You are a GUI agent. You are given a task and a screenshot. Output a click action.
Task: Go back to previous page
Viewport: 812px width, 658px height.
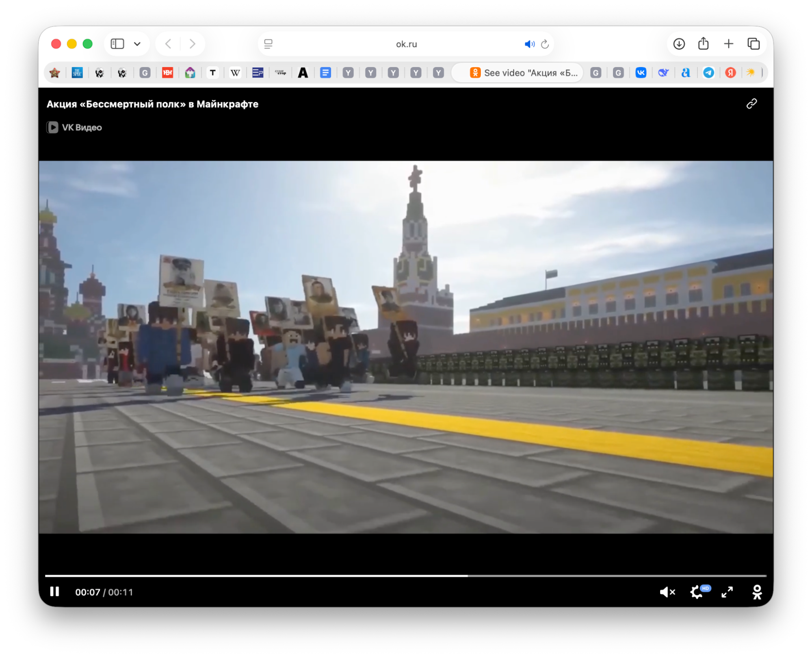168,43
